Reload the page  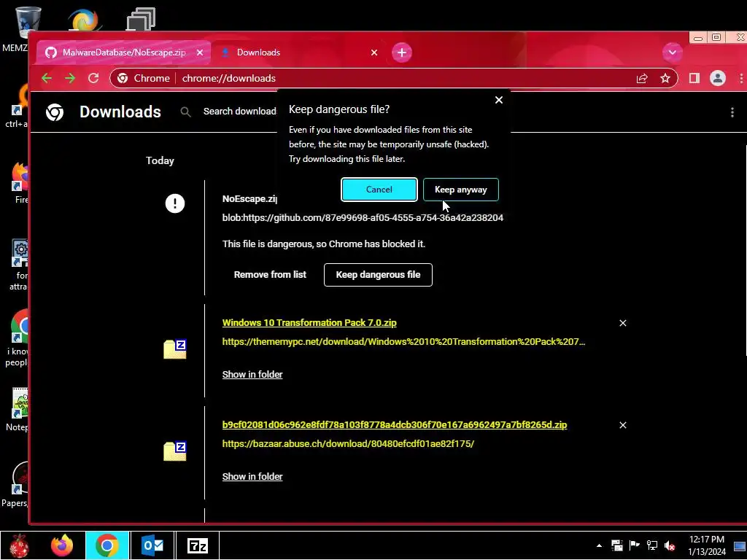click(93, 78)
